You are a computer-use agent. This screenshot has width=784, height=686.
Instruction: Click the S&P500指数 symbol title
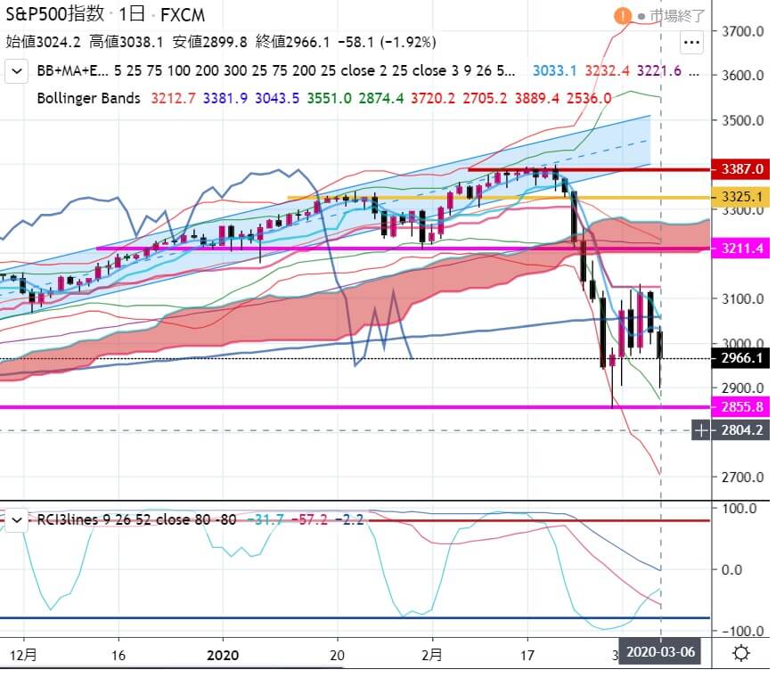[54, 14]
